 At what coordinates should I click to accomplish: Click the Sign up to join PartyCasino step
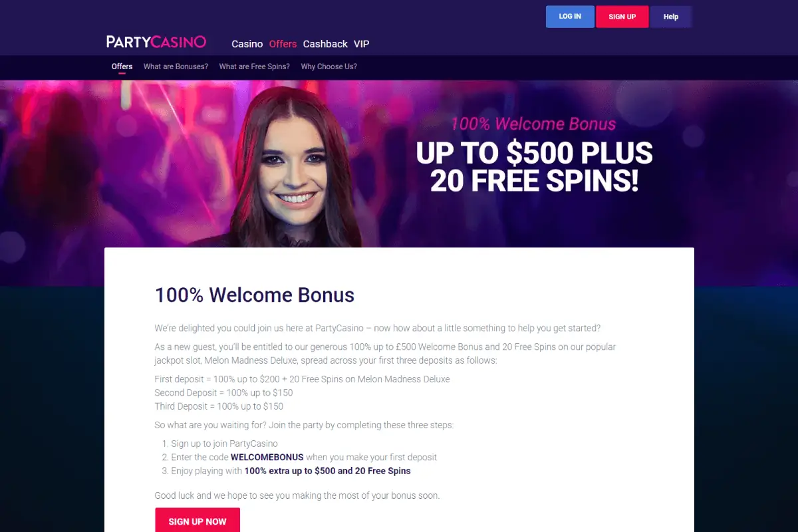pyautogui.click(x=224, y=444)
